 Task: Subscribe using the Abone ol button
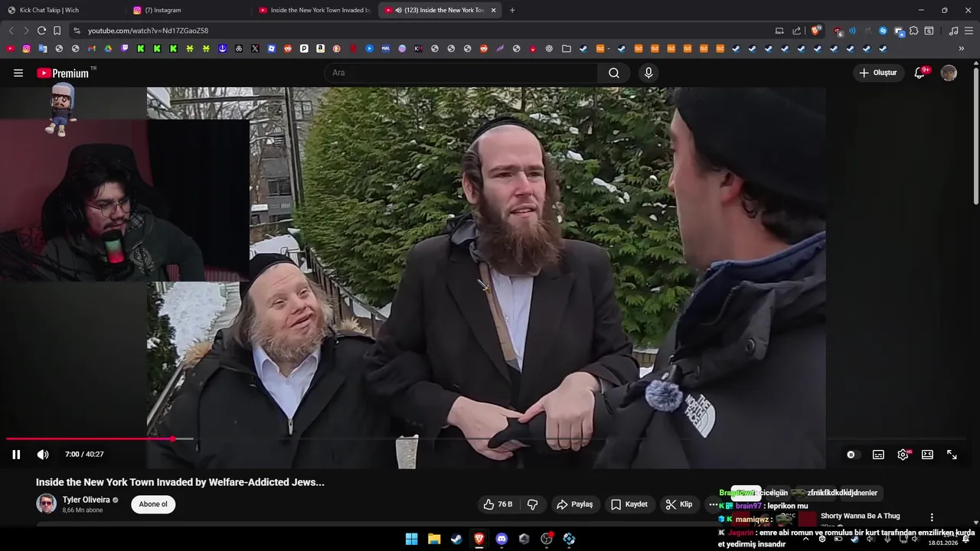[x=153, y=504]
